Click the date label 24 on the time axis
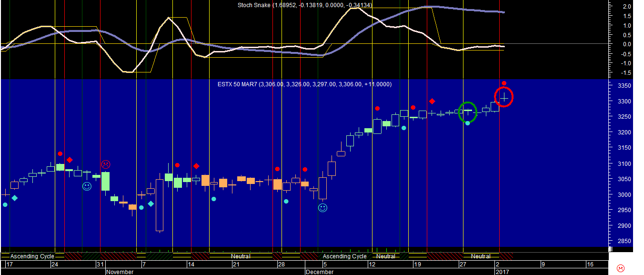 coord(55,264)
